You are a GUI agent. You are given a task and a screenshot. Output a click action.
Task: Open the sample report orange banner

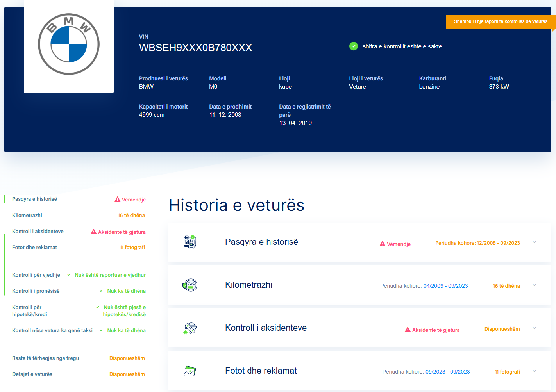click(501, 21)
